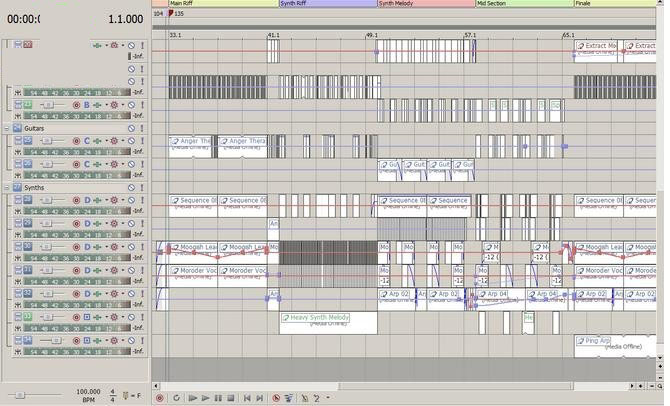Arm track 23 for record
Screen dimensions: 670x406
tap(76, 105)
